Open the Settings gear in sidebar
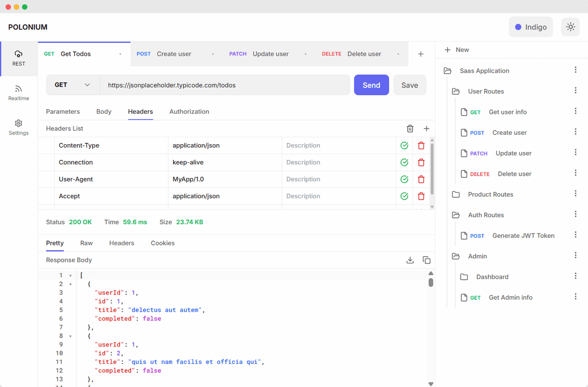Screen dimensions: 588x387 pyautogui.click(x=19, y=128)
